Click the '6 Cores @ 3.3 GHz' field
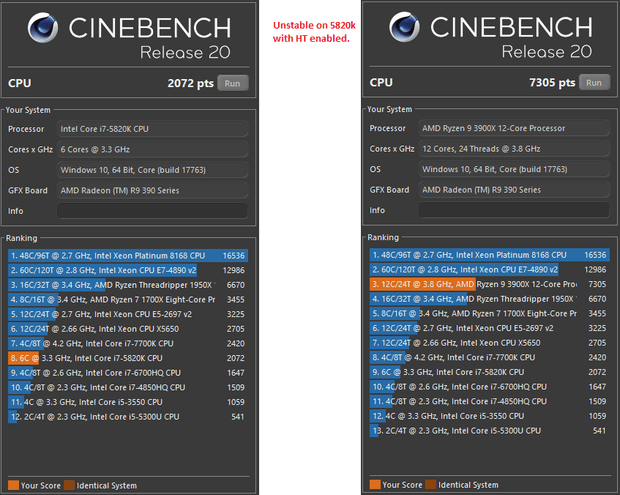The width and height of the screenshot is (620, 495). coord(153,149)
